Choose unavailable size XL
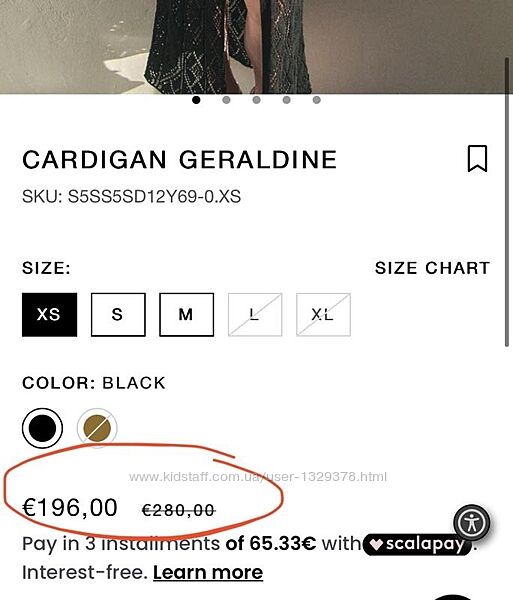 coord(323,315)
